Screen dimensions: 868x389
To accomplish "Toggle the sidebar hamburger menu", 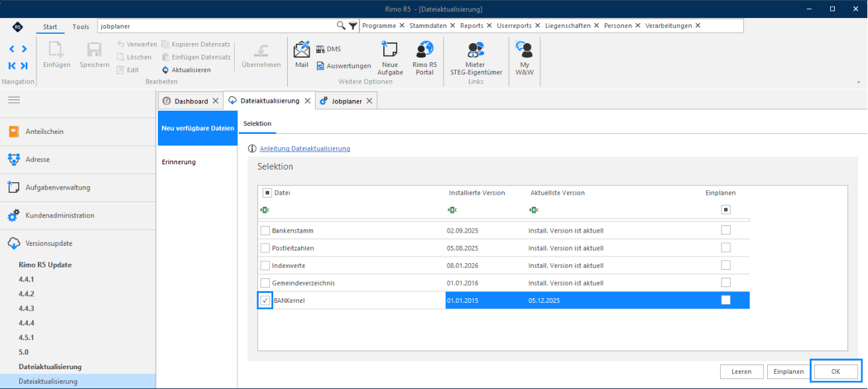I will coord(14,99).
